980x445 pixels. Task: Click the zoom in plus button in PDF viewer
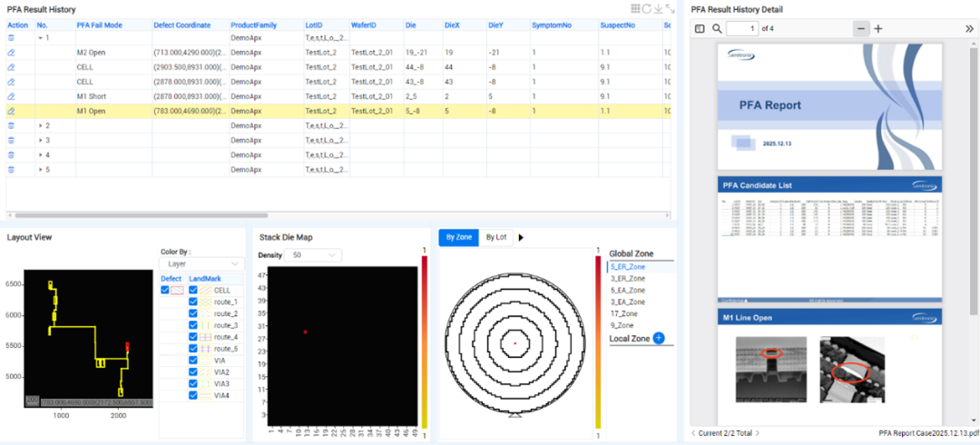click(x=877, y=29)
